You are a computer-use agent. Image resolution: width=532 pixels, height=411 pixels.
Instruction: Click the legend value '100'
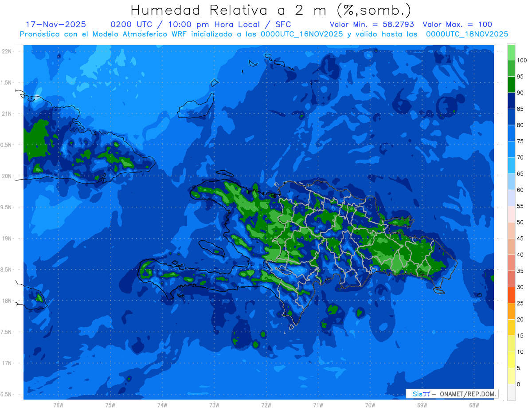[x=522, y=60]
